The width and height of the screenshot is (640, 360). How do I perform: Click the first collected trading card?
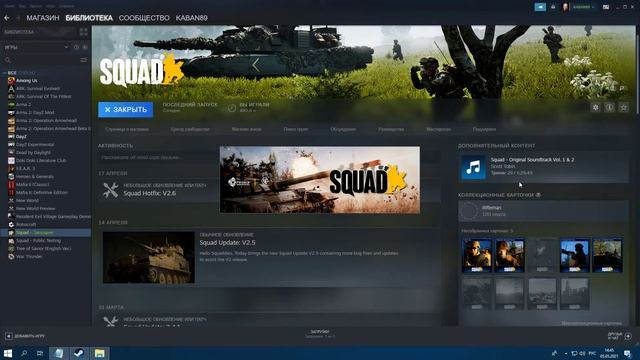pyautogui.click(x=476, y=256)
